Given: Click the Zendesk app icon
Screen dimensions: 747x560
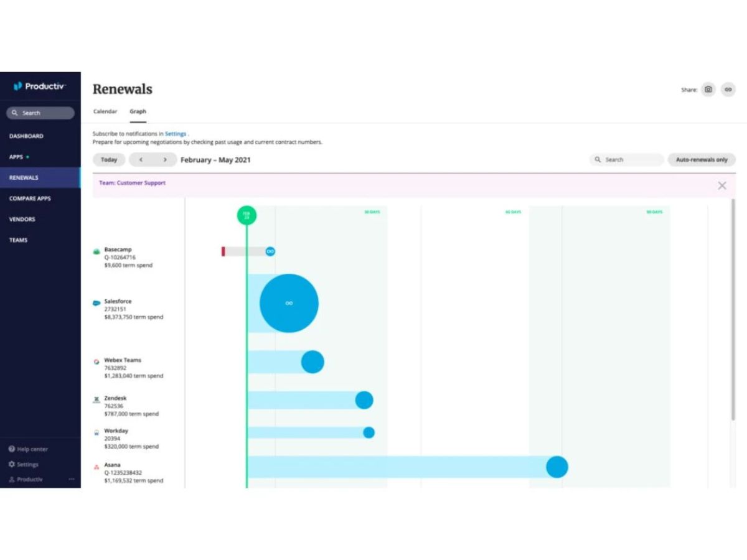Looking at the screenshot, I should [96, 399].
